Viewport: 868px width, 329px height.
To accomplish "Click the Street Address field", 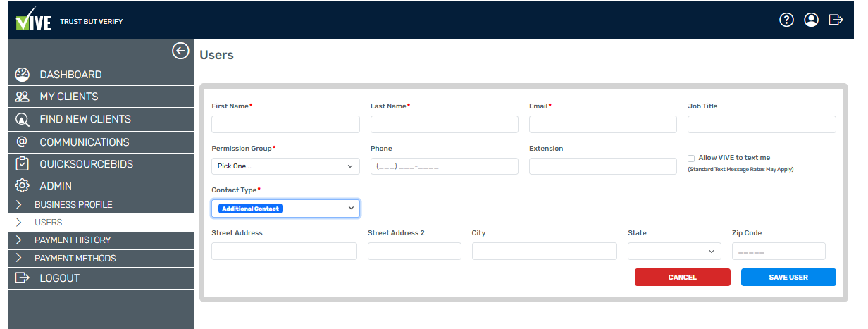I will pos(284,252).
